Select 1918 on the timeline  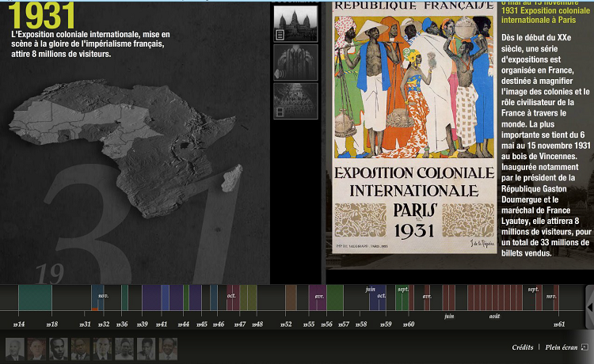click(x=51, y=324)
